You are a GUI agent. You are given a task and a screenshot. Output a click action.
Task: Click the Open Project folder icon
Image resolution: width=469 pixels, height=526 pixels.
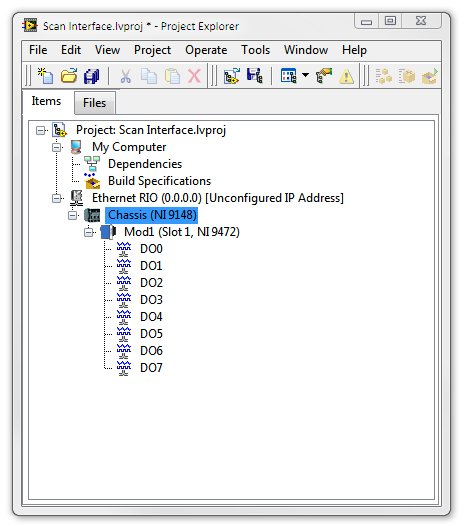coord(69,76)
